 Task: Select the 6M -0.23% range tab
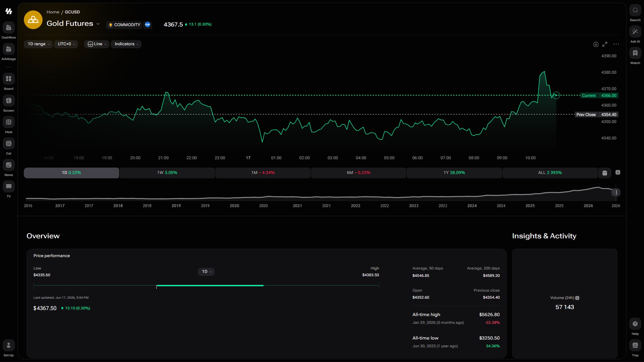[x=359, y=173]
